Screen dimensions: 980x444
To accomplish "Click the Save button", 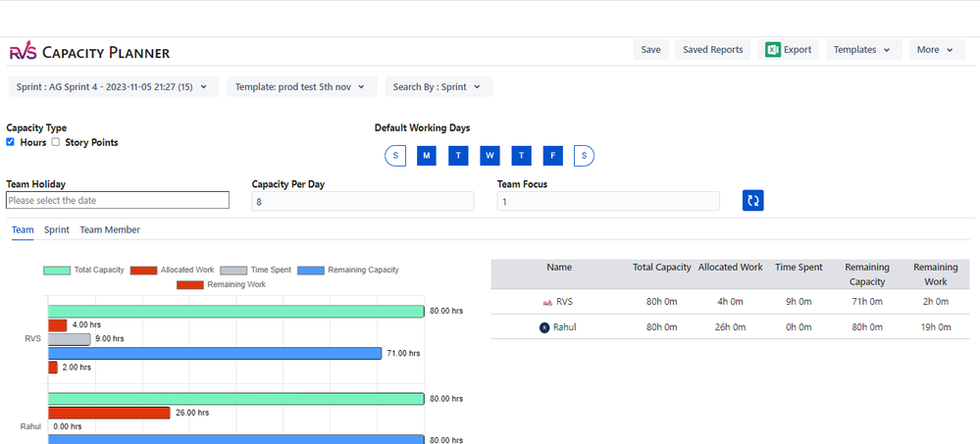I will coord(650,49).
